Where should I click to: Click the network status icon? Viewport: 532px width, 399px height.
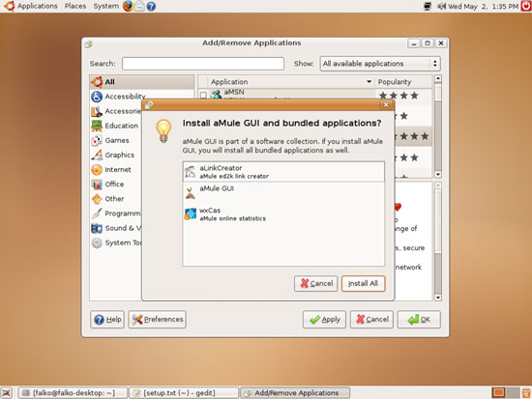[428, 6]
